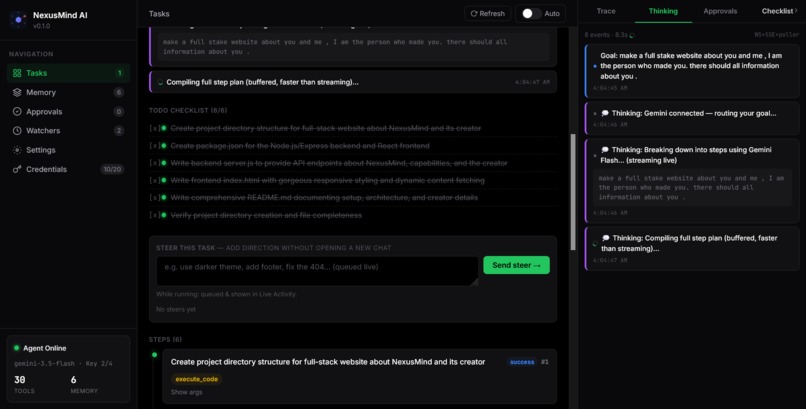Click the NexusMind AI logo icon
The height and width of the screenshot is (409, 806).
19,20
